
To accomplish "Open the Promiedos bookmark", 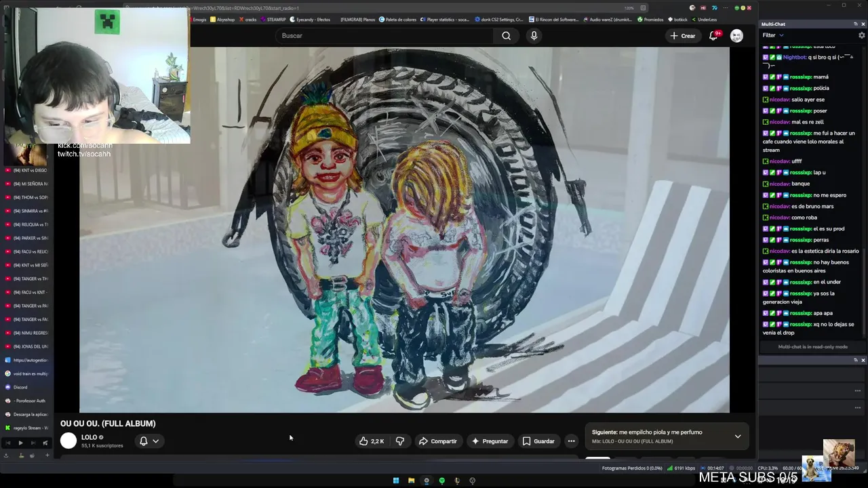I will tap(650, 20).
